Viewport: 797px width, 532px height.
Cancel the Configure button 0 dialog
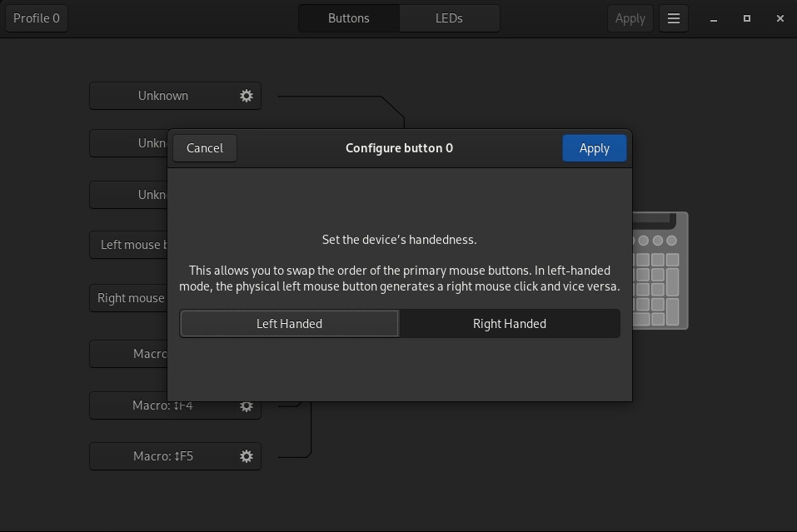coord(204,147)
